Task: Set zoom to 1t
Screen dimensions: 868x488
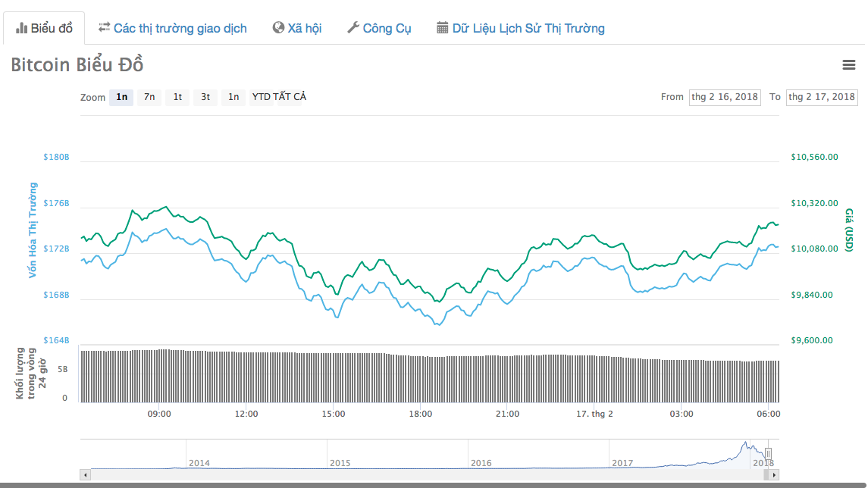Action: pos(177,98)
